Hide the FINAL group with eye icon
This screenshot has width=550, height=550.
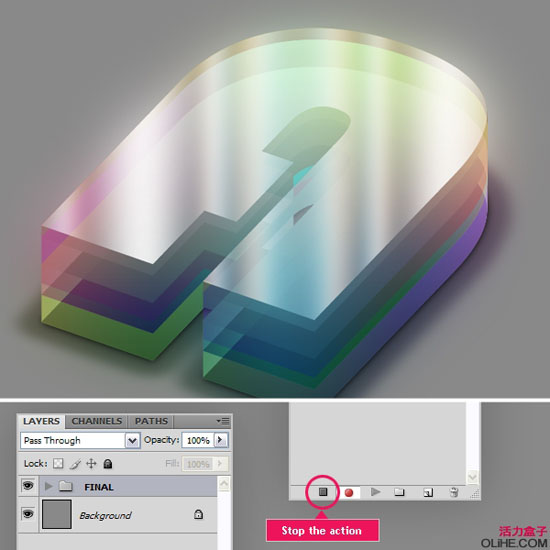coord(28,486)
